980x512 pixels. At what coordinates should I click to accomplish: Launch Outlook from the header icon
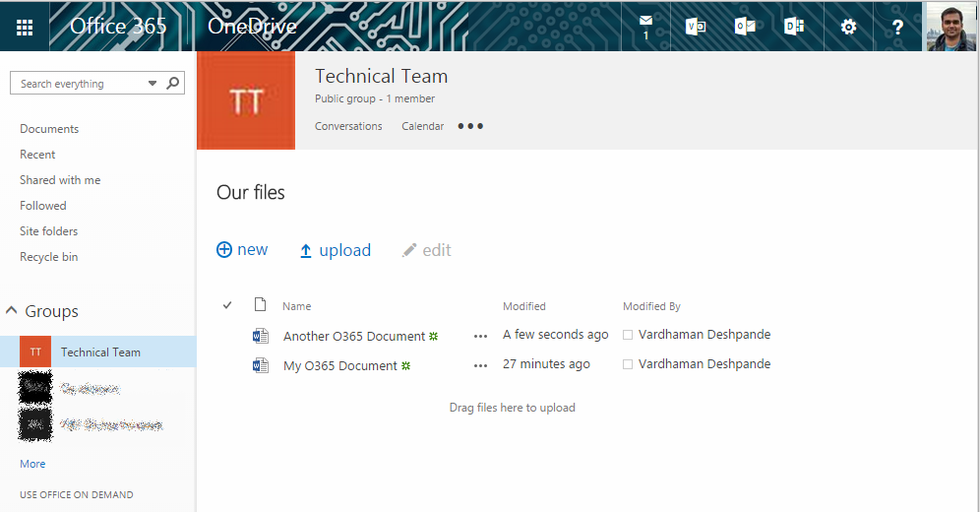coord(745,27)
